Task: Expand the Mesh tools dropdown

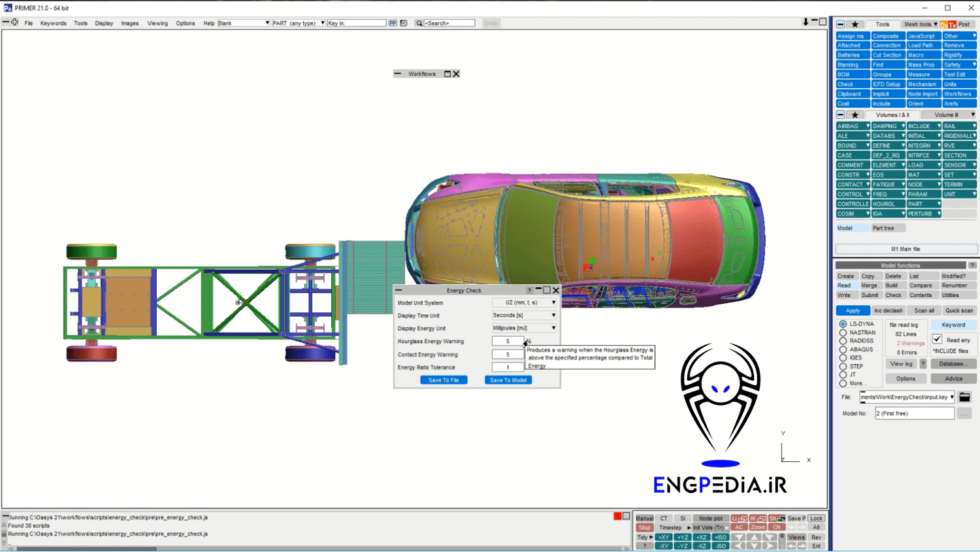Action: coord(920,24)
